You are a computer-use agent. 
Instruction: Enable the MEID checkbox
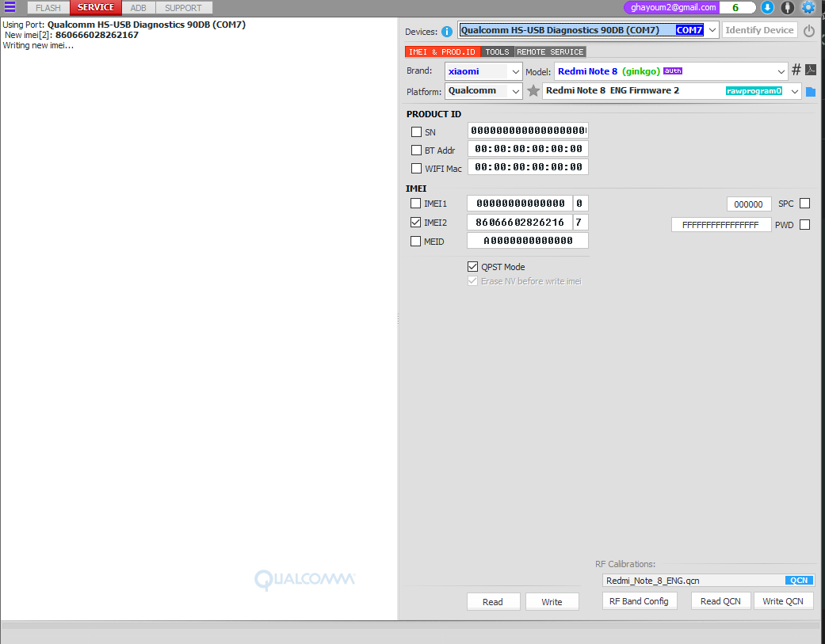(x=415, y=242)
